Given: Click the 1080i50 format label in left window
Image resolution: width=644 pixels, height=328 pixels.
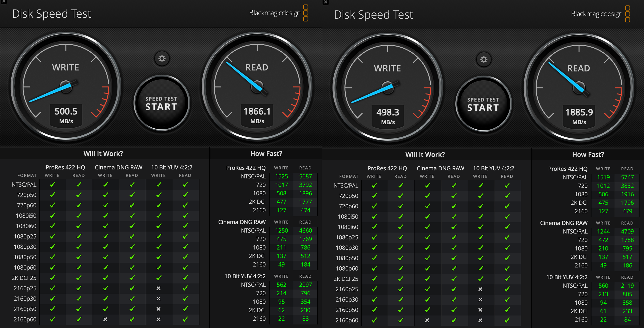Looking at the screenshot, I should click(x=26, y=216).
